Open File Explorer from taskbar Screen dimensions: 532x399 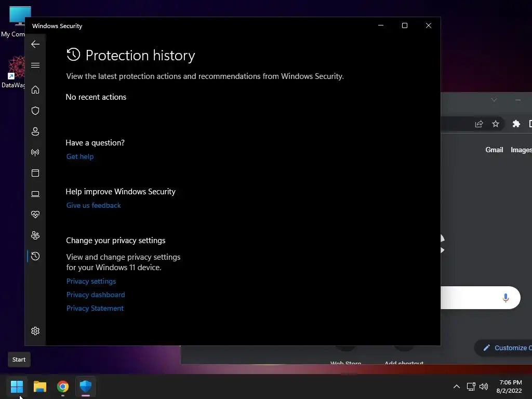[39, 387]
